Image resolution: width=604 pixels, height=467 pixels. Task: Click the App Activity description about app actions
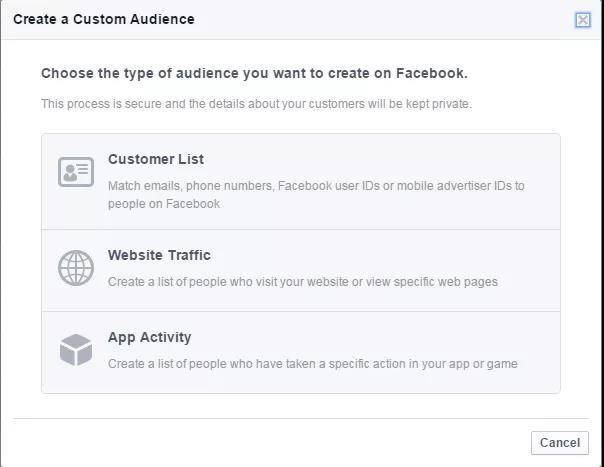(312, 364)
